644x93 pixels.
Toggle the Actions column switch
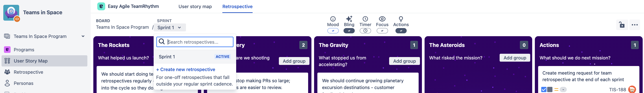[401, 31]
